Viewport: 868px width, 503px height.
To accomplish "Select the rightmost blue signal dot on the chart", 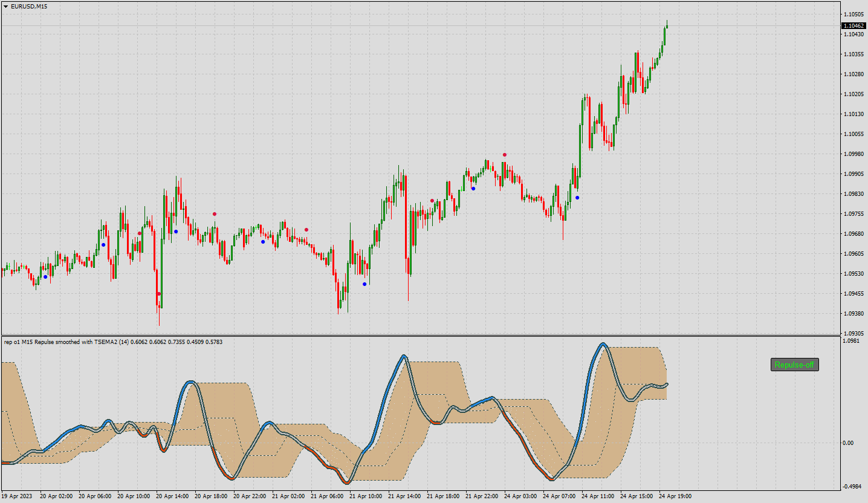I will click(577, 198).
